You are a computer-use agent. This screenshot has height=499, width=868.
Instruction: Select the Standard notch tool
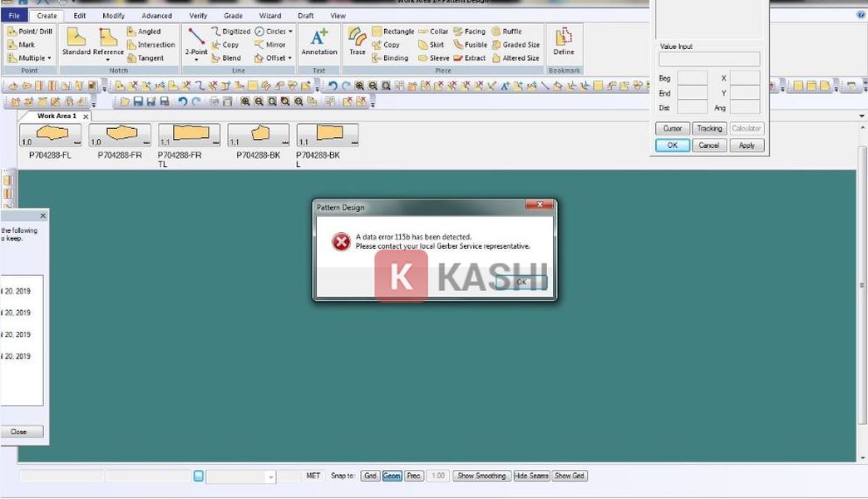tap(76, 42)
